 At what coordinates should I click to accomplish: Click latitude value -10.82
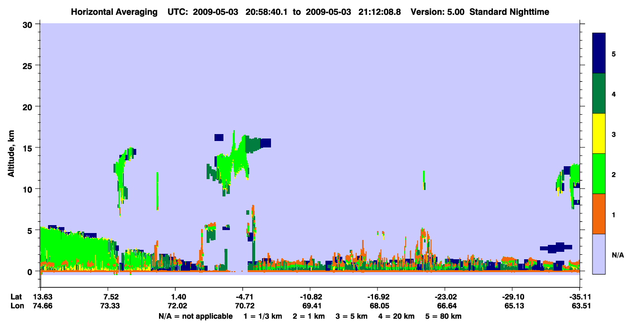tap(310, 297)
